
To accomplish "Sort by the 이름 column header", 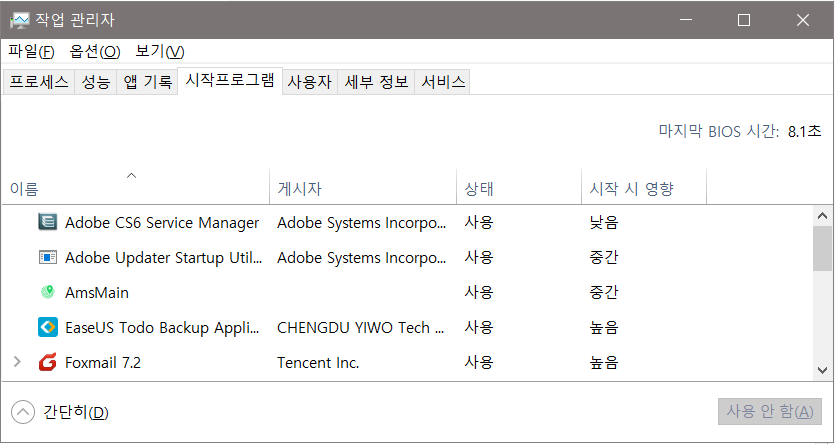I will click(x=135, y=187).
